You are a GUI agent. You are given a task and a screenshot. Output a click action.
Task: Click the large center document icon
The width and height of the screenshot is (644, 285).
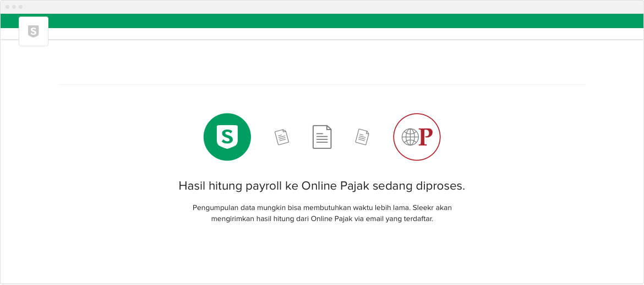pyautogui.click(x=322, y=137)
